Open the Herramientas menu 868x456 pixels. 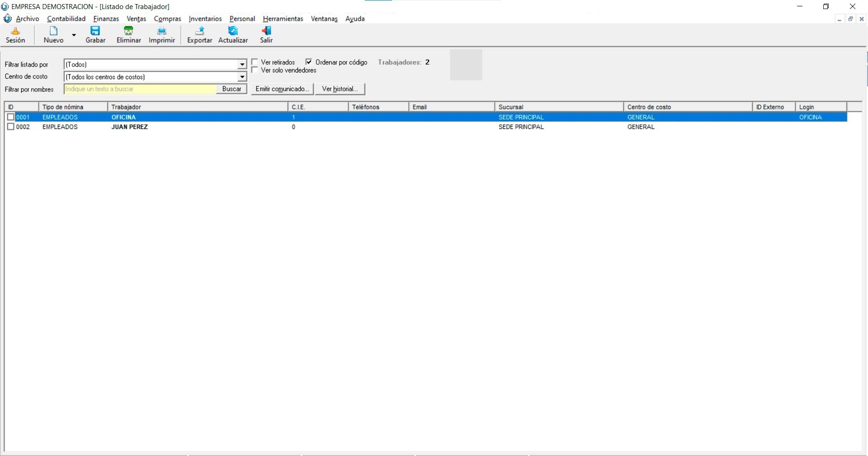pyautogui.click(x=283, y=19)
